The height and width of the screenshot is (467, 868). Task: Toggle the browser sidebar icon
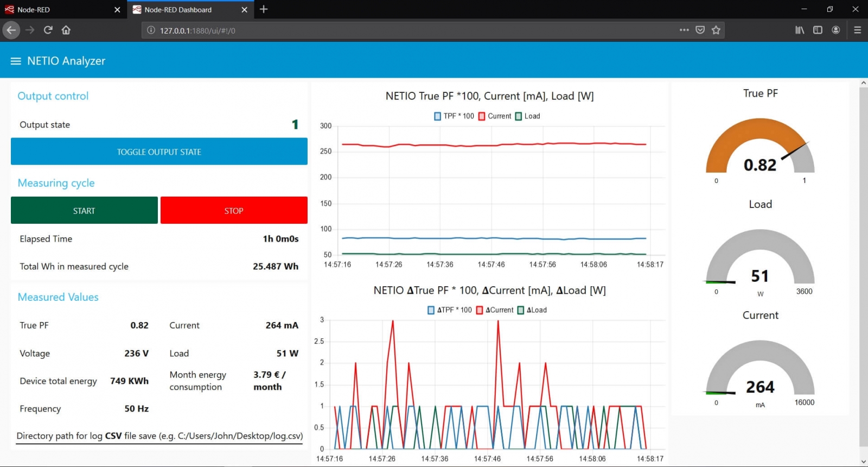point(818,30)
